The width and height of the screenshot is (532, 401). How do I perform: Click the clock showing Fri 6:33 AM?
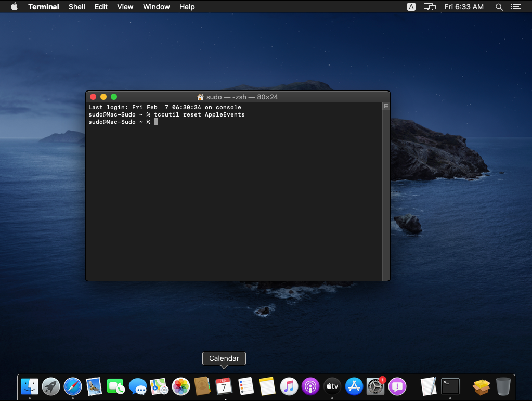464,7
